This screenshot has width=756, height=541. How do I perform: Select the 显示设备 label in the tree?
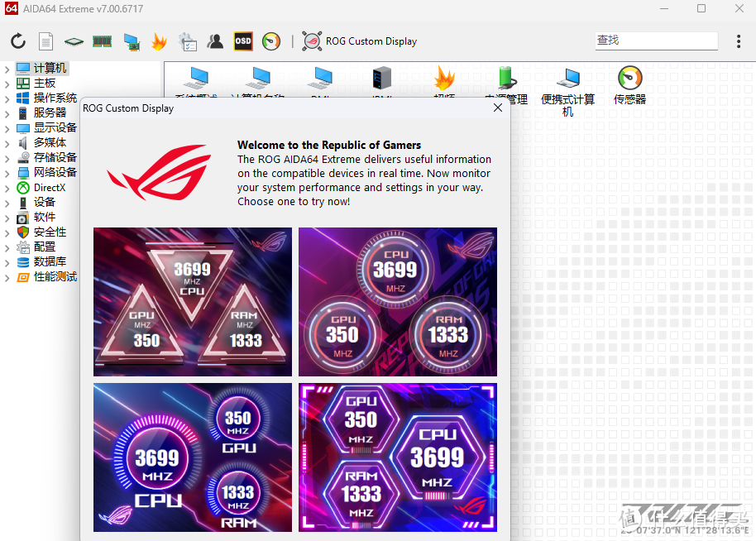click(x=55, y=127)
